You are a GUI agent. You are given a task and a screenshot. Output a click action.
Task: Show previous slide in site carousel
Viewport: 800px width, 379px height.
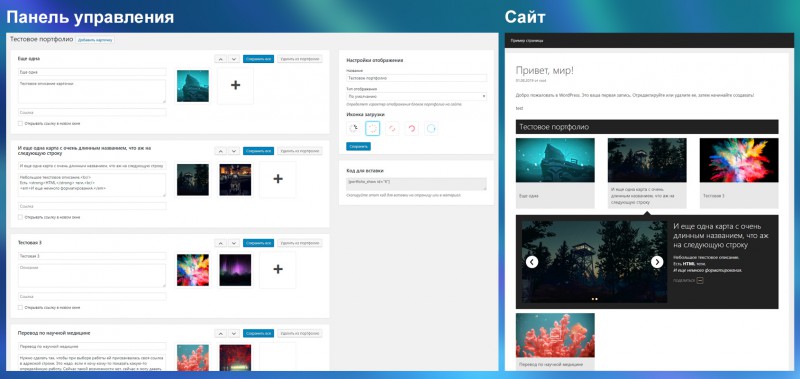[532, 262]
